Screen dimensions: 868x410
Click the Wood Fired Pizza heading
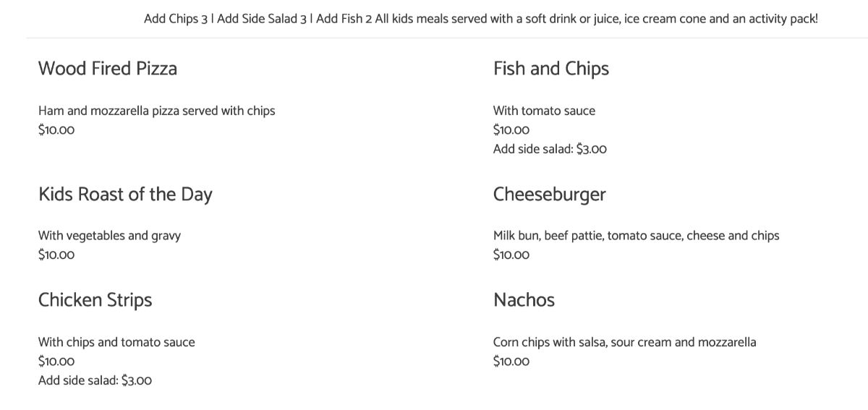coord(108,69)
